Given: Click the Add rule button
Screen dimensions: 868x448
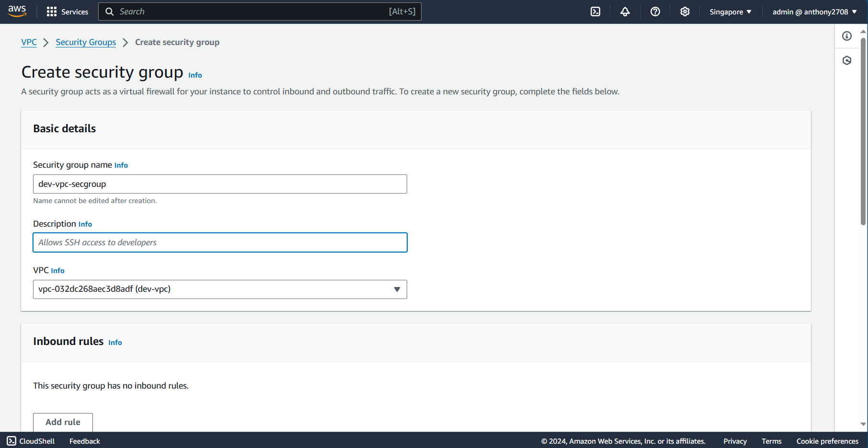Looking at the screenshot, I should tap(63, 422).
